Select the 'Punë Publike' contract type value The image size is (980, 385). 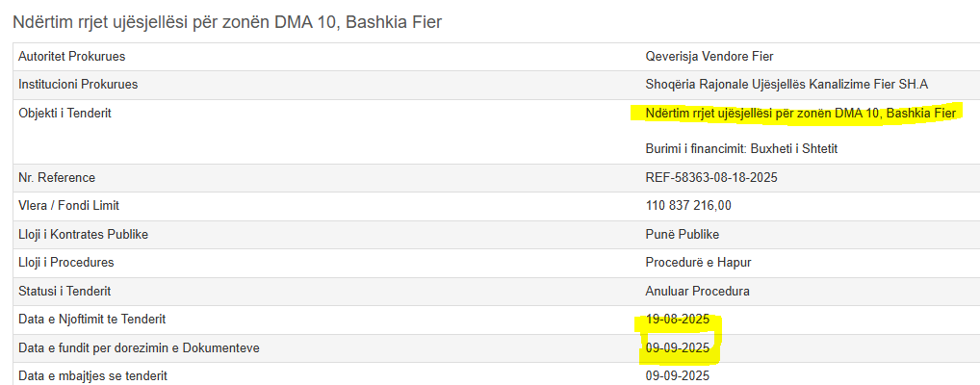pyautogui.click(x=683, y=235)
